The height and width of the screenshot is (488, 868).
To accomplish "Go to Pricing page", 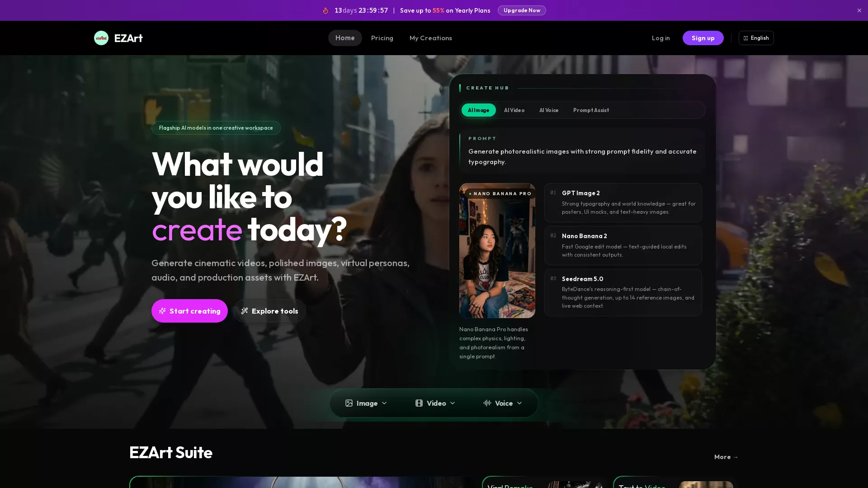I will click(x=382, y=38).
